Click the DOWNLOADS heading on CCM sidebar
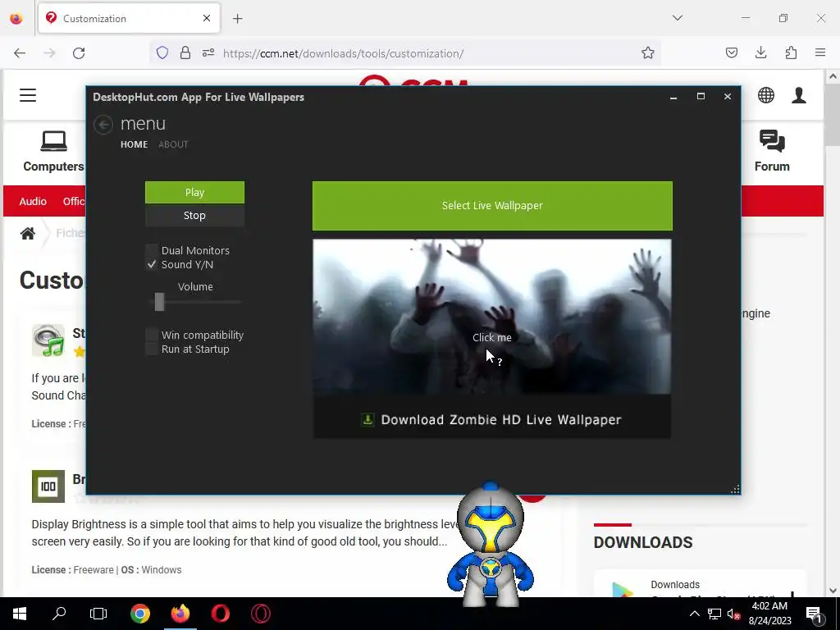Image resolution: width=840 pixels, height=630 pixels. coord(643,543)
